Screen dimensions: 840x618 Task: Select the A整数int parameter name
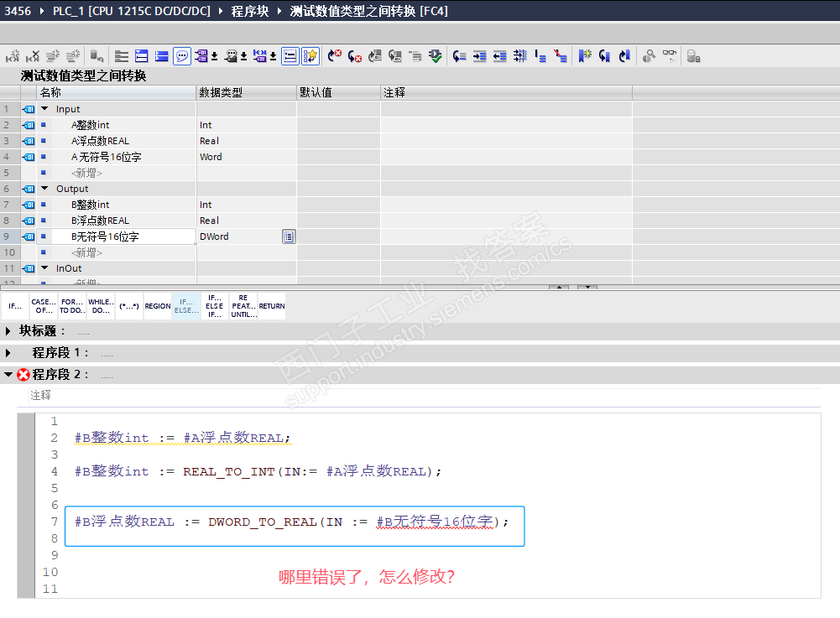tap(90, 125)
